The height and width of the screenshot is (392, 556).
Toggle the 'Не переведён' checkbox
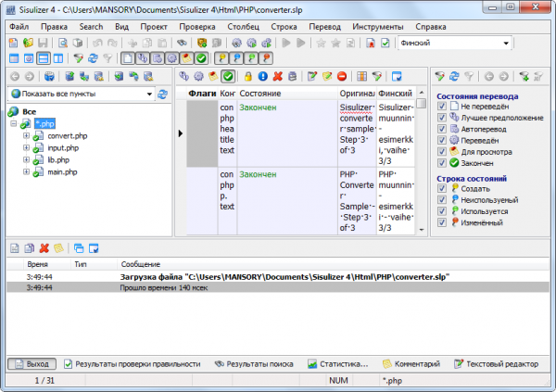point(442,107)
